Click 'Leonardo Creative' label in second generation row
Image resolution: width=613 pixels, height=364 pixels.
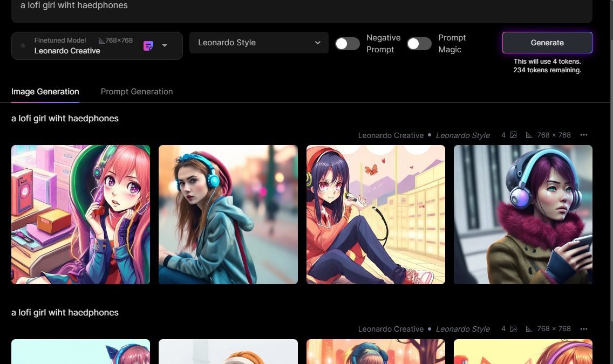(391, 329)
